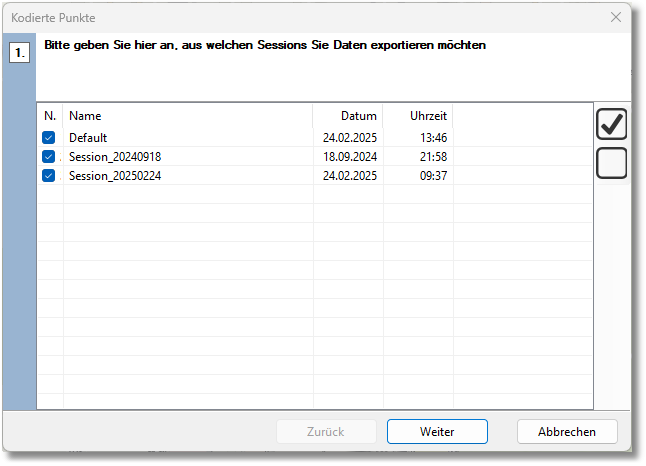Disable the Session_20250224 checkbox
The height and width of the screenshot is (466, 646).
click(x=48, y=176)
